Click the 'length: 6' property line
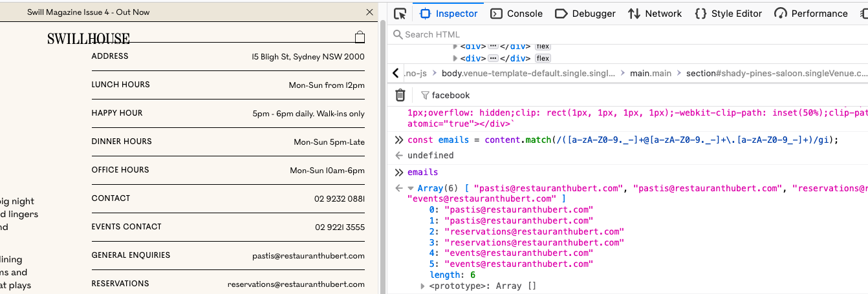Viewport: 868px width, 294px height. (x=452, y=275)
